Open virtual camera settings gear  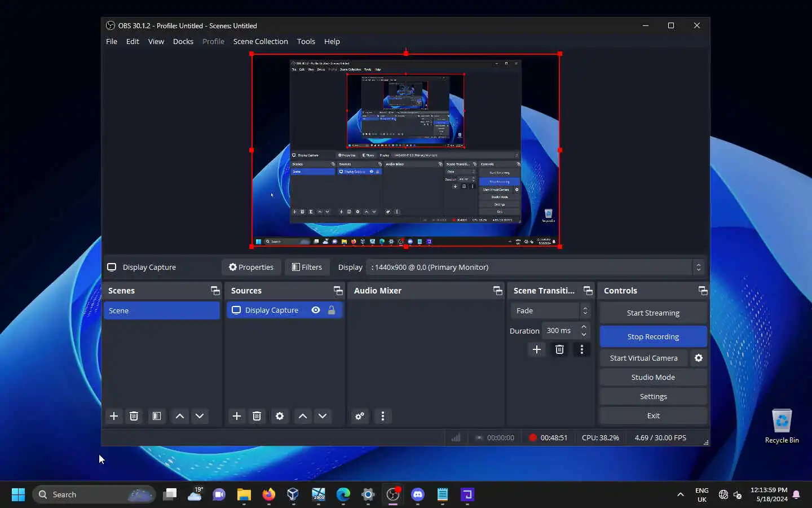(699, 358)
